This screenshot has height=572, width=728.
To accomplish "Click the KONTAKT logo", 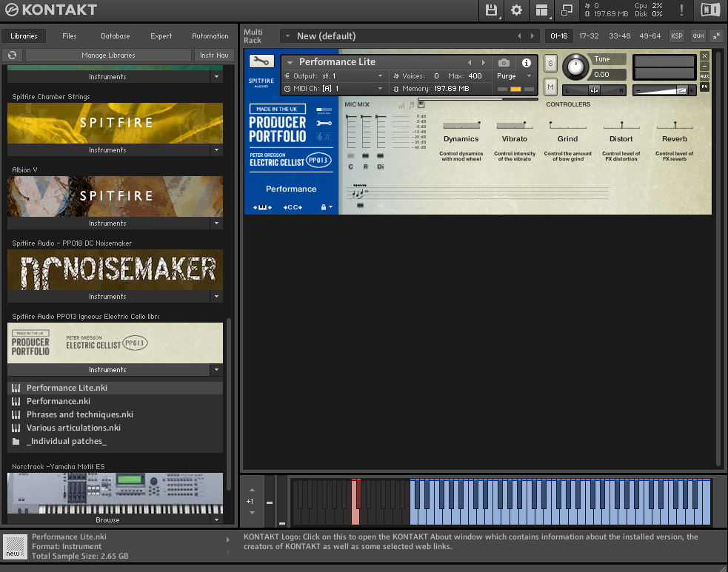I will (x=51, y=10).
